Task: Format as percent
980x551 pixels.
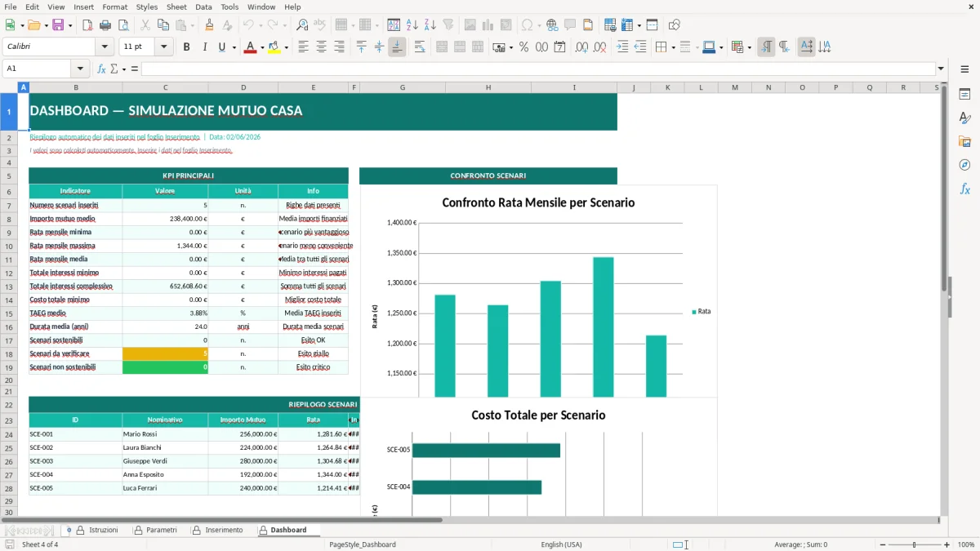Action: [524, 47]
